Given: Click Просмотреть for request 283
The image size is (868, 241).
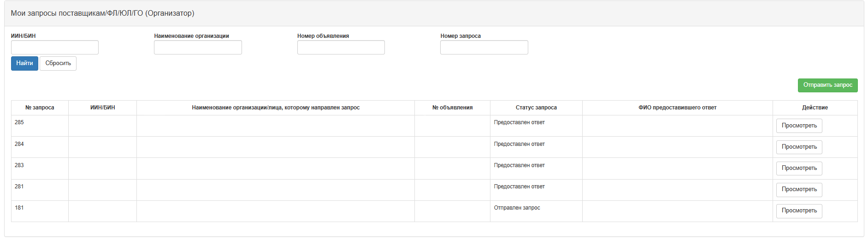Looking at the screenshot, I should pyautogui.click(x=799, y=168).
